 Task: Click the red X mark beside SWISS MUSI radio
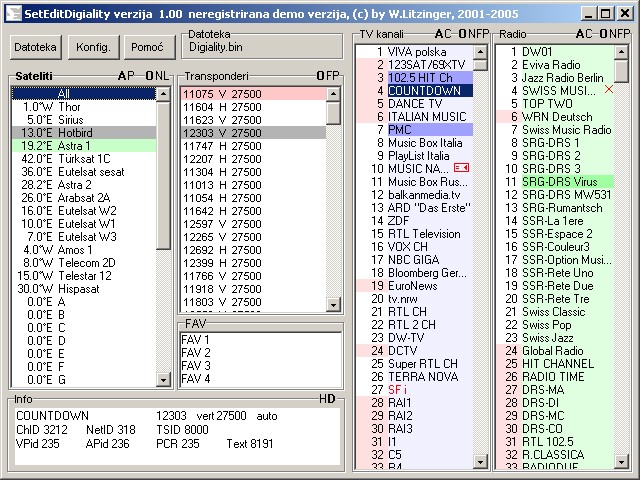point(608,90)
